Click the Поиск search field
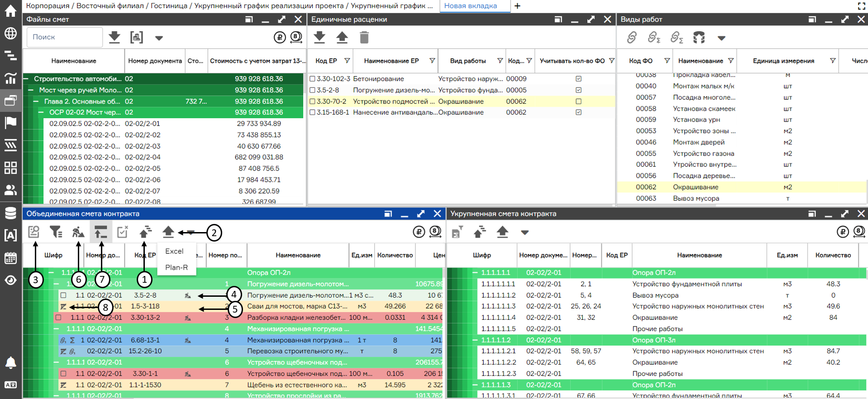Image resolution: width=868 pixels, height=399 pixels. [x=65, y=37]
